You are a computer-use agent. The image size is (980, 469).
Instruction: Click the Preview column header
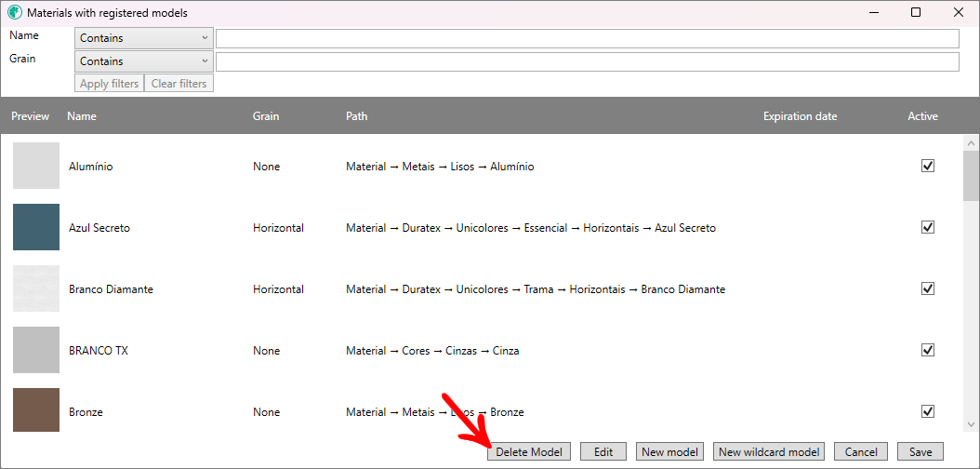point(30,116)
